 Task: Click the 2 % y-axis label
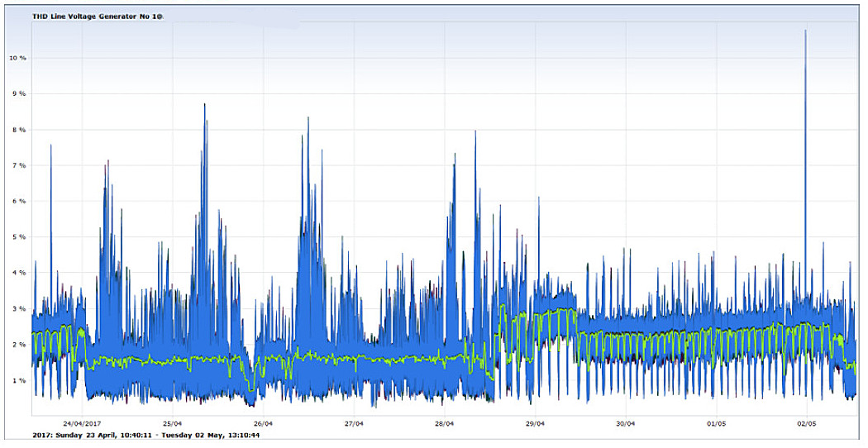[x=20, y=345]
